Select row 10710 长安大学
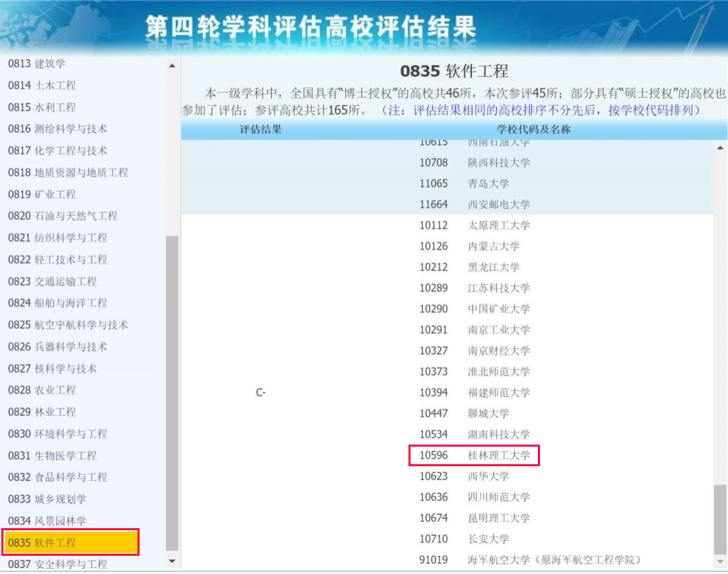Image resolution: width=728 pixels, height=574 pixels. pyautogui.click(x=464, y=539)
